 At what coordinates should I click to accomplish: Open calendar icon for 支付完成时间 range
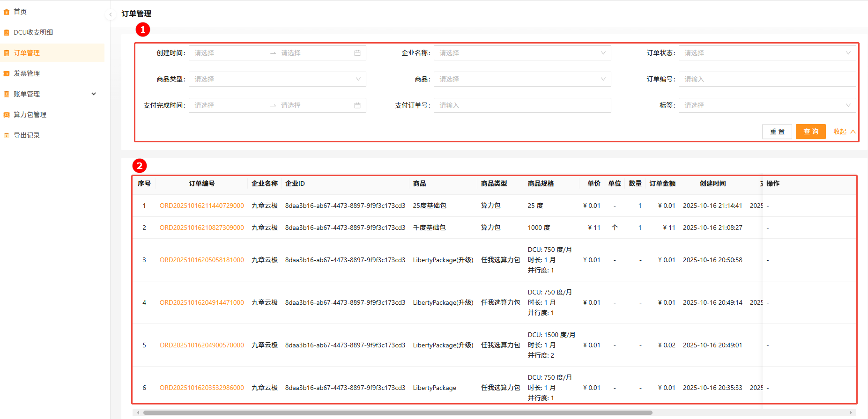click(357, 105)
